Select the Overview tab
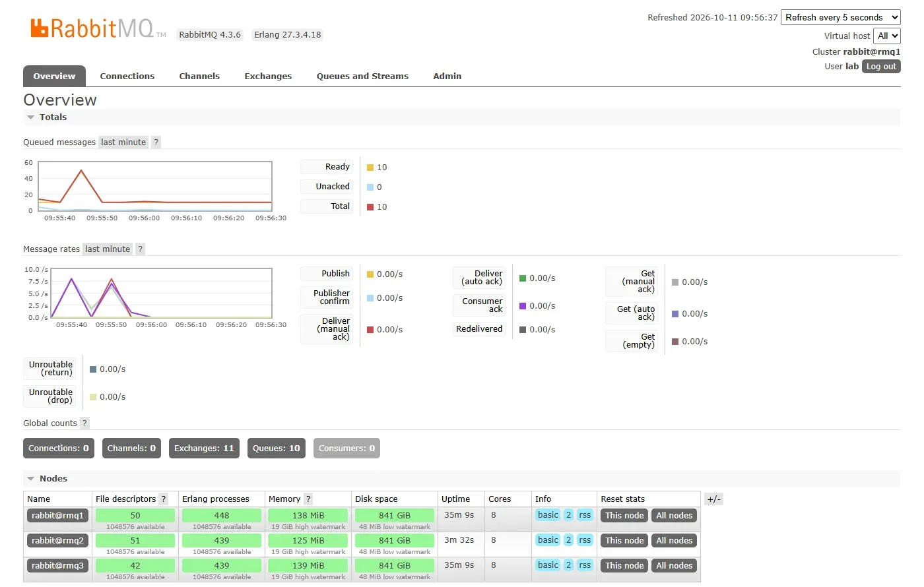The height and width of the screenshot is (587, 924). tap(54, 77)
